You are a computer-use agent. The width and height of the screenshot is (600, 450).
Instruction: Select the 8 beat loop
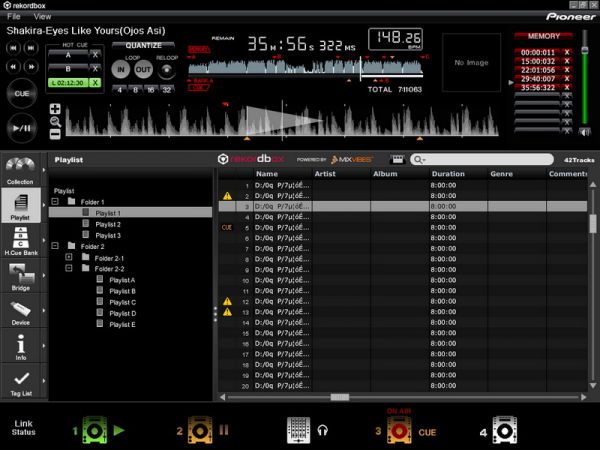(135, 90)
